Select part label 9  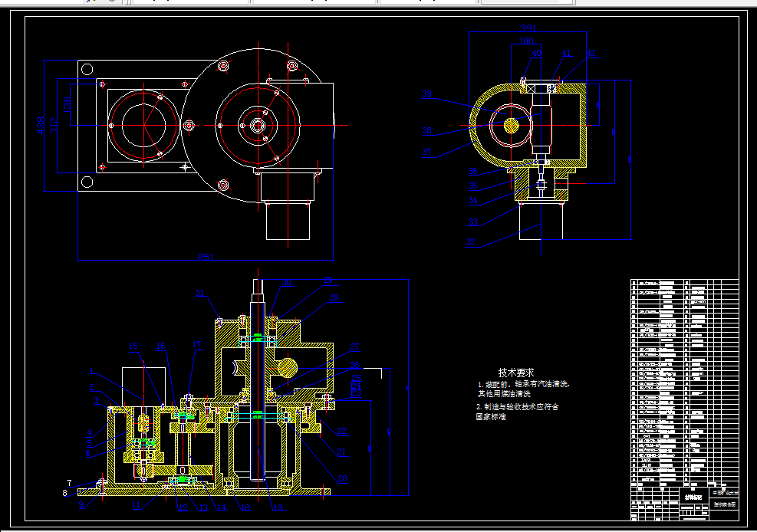81,505
